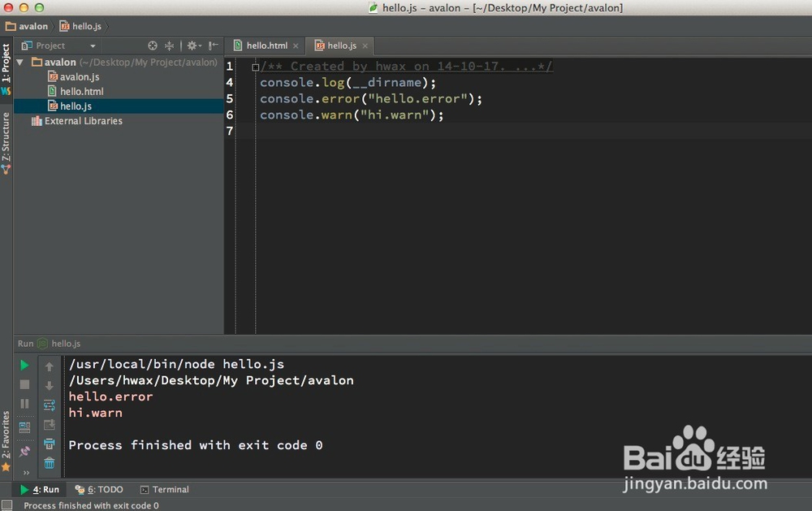Image resolution: width=812 pixels, height=511 pixels.
Task: Click the yellow minimize window button
Action: [24, 8]
